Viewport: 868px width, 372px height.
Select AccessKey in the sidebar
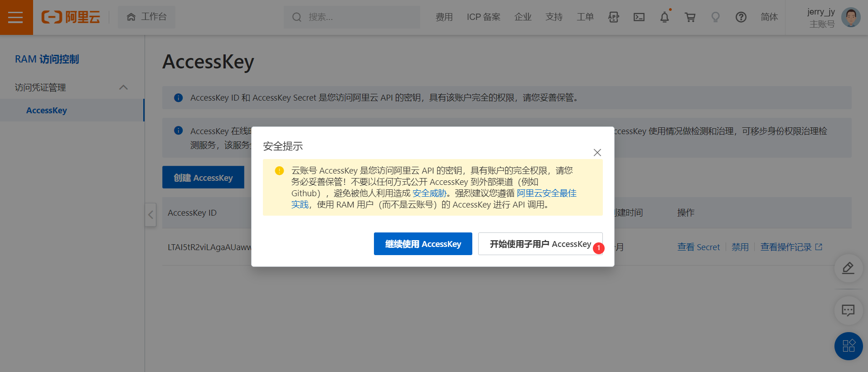click(47, 110)
